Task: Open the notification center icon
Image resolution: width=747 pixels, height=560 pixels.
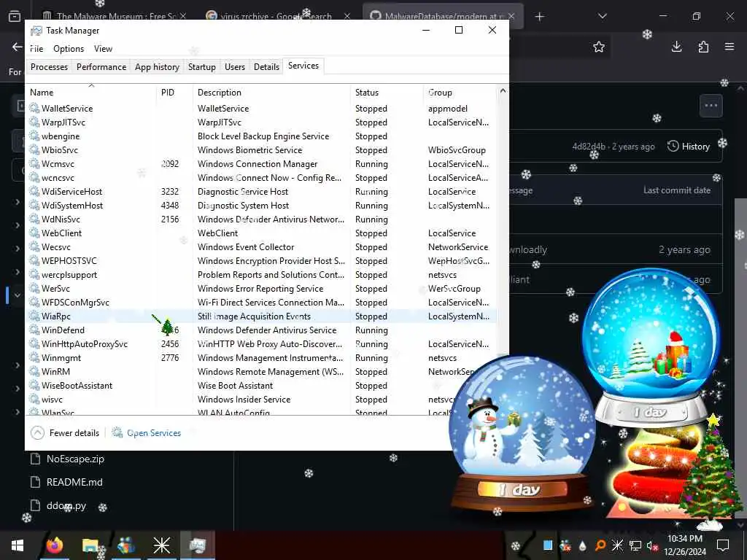Action: [723, 545]
